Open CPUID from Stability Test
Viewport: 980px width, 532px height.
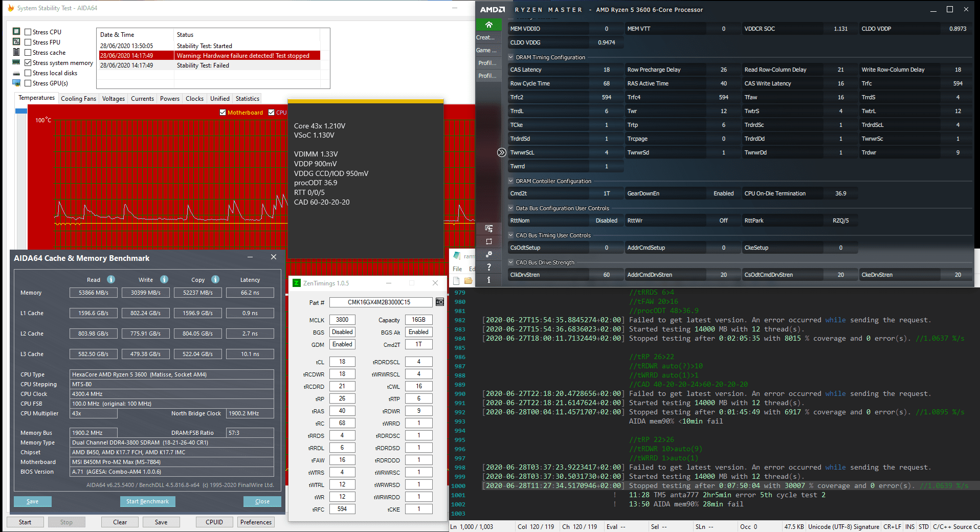click(x=214, y=522)
